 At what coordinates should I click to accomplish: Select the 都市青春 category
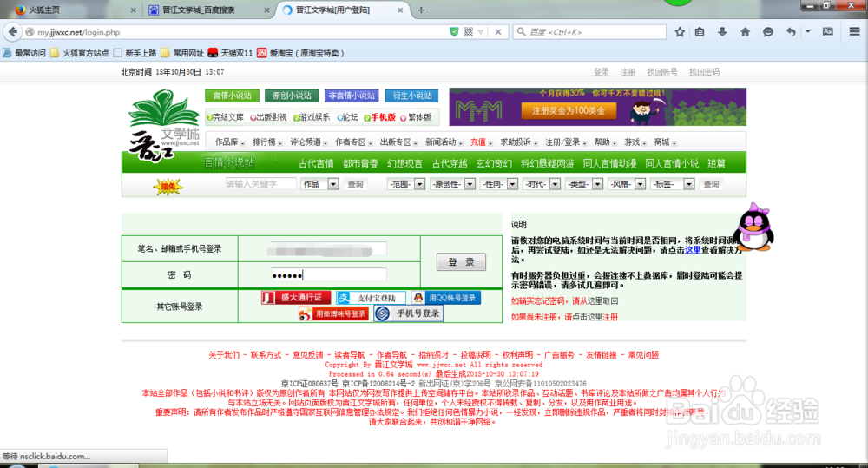[x=360, y=163]
